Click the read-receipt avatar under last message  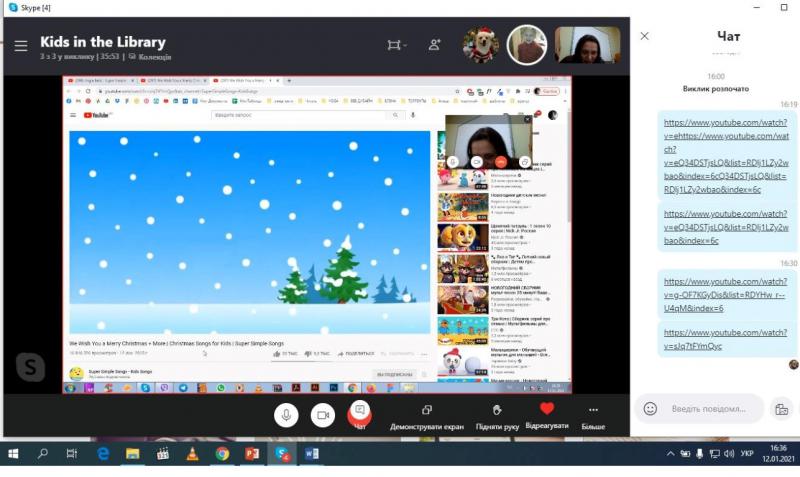[x=793, y=364]
